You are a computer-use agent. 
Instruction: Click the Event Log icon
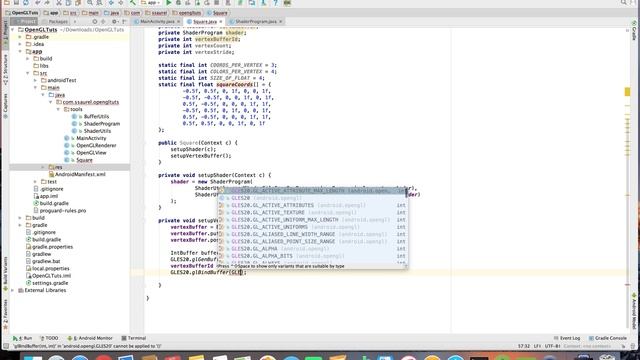(x=556, y=338)
